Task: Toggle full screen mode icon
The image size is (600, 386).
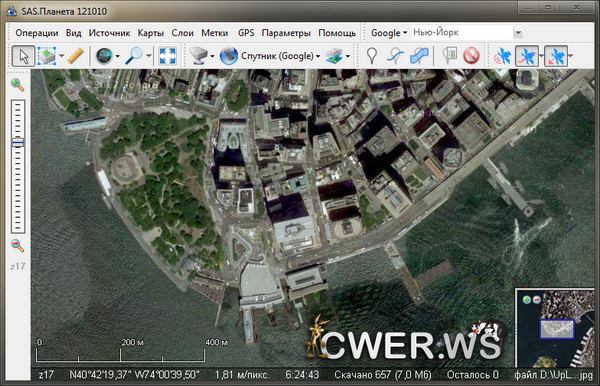Action: pos(168,56)
